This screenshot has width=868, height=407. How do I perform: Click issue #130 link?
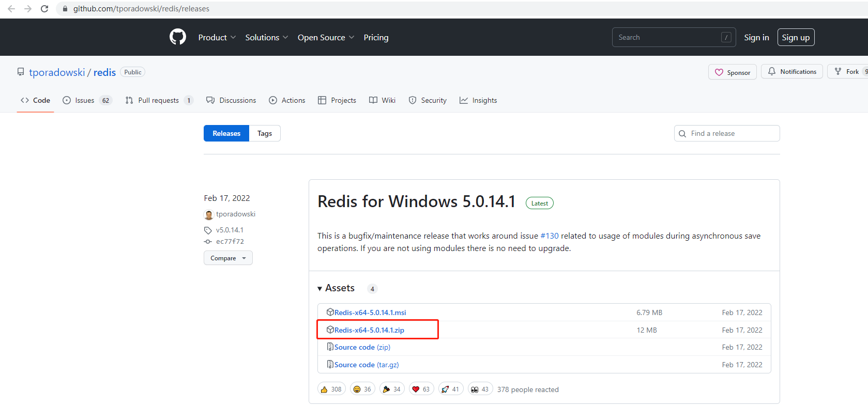[x=549, y=236]
